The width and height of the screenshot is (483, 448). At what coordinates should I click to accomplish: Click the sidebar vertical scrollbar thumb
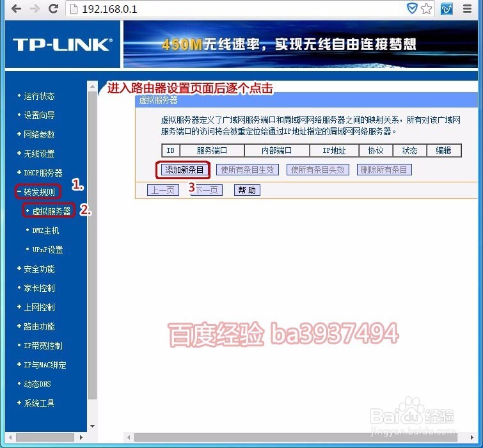coord(92,245)
